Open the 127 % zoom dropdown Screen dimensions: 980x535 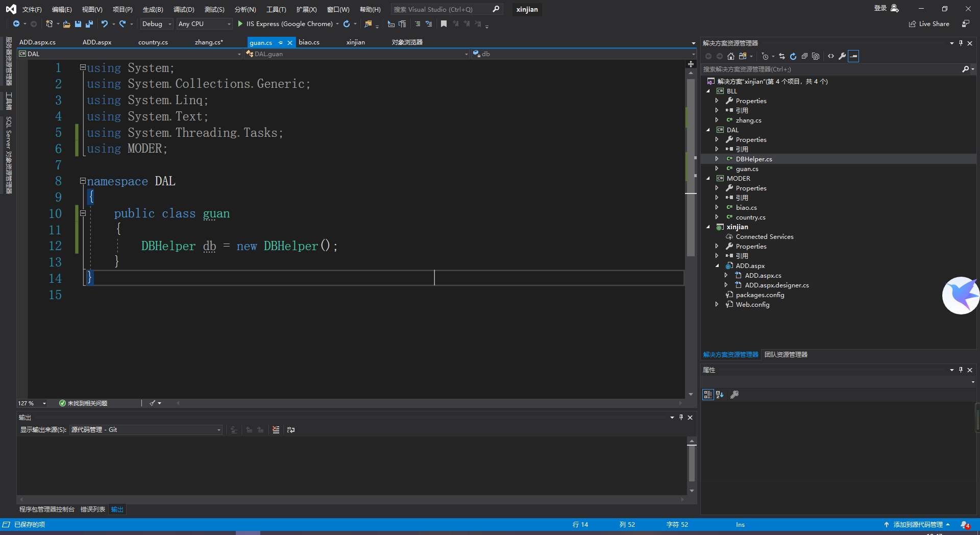(x=44, y=403)
